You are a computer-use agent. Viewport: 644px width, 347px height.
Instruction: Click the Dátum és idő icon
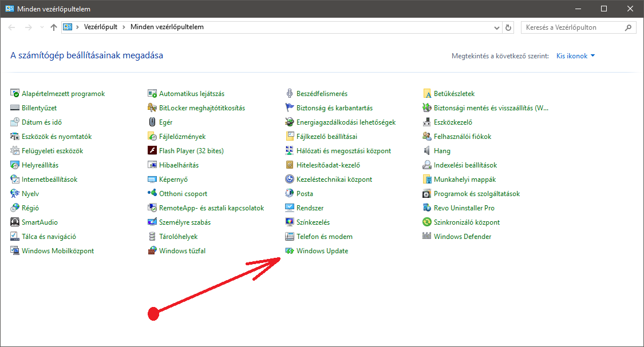(15, 122)
